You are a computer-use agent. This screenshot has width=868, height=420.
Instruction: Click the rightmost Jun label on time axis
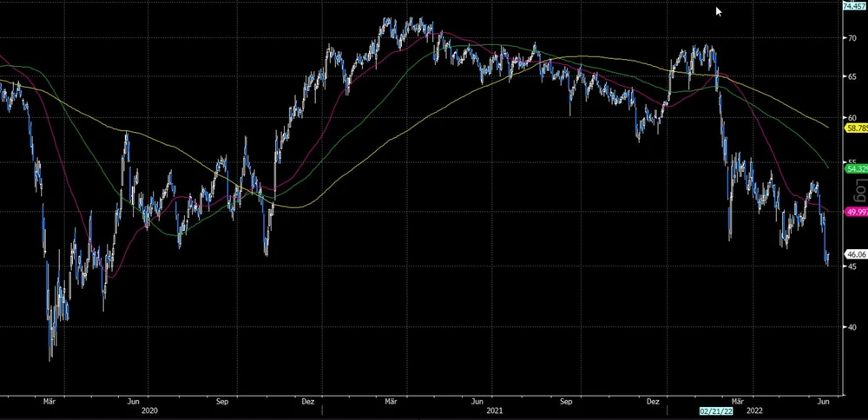(824, 402)
